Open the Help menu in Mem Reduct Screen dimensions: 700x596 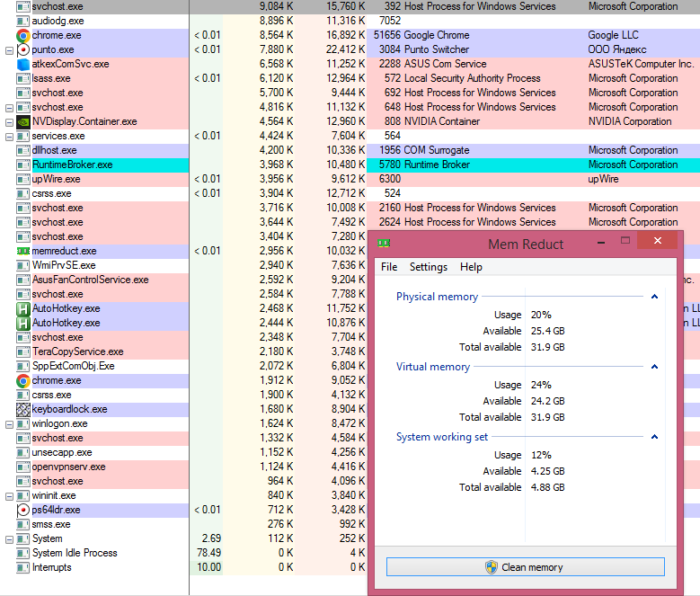pos(471,267)
